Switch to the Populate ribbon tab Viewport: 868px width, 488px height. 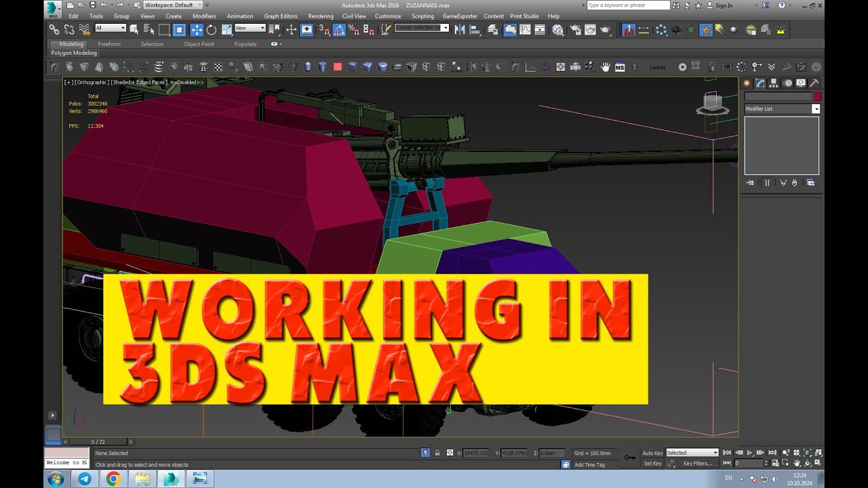pyautogui.click(x=245, y=44)
